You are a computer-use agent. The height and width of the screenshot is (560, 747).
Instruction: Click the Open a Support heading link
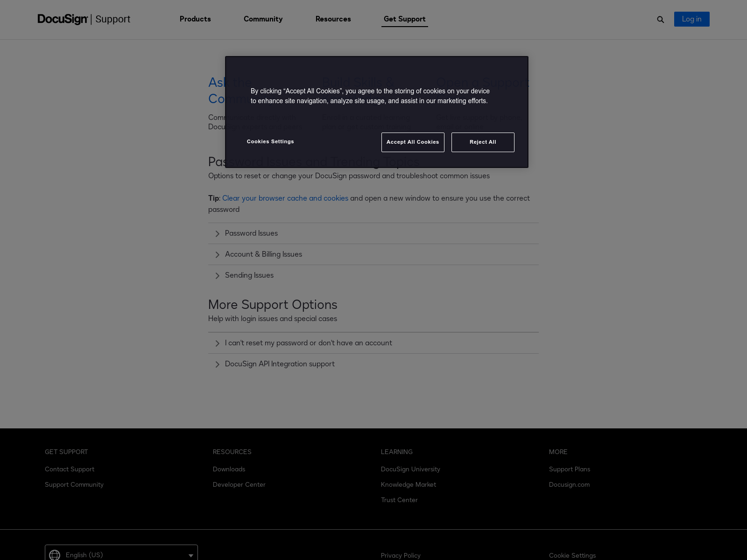click(x=483, y=83)
